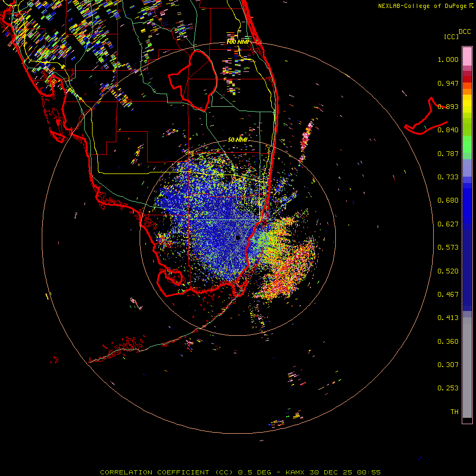The image size is (476, 476).
Task: Pick the pink segment atop the color bar
Action: pos(467,57)
